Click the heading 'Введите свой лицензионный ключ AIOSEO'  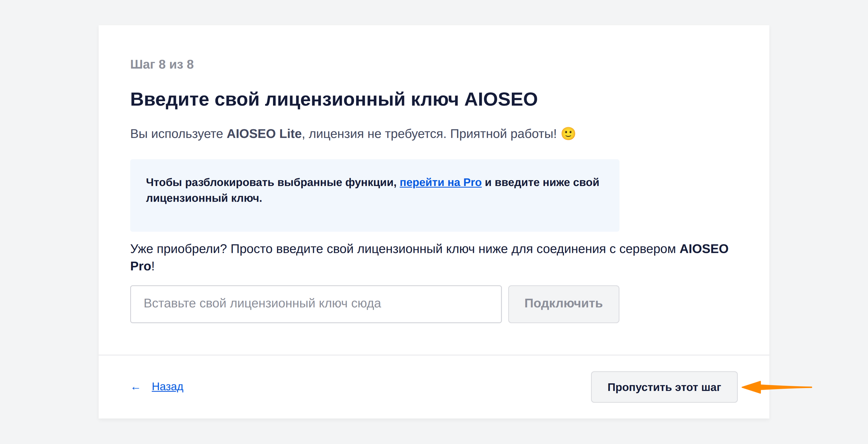click(x=334, y=99)
